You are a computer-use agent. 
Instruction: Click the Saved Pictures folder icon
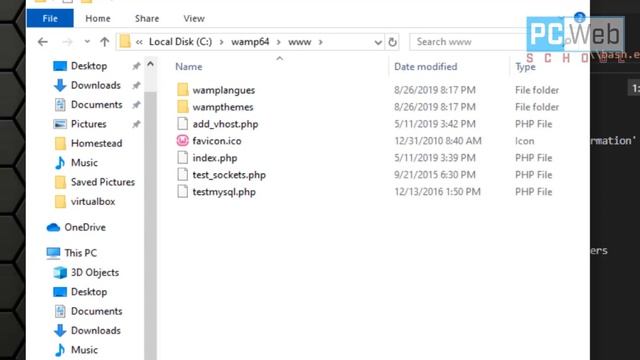(x=60, y=182)
